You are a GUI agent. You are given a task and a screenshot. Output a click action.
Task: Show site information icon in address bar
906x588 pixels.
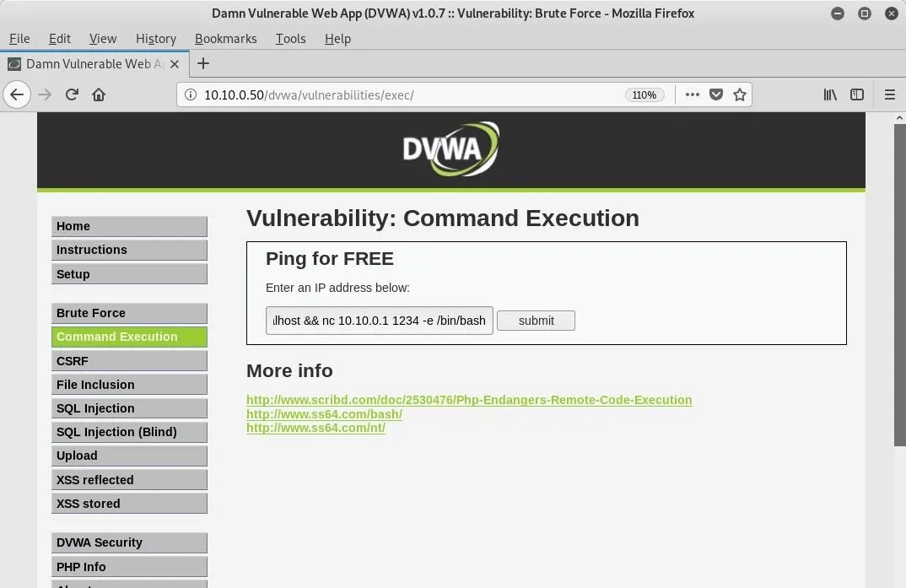[190, 94]
